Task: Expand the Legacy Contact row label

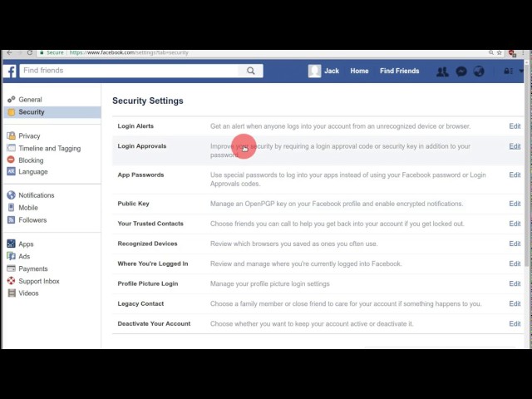Action: coord(140,303)
